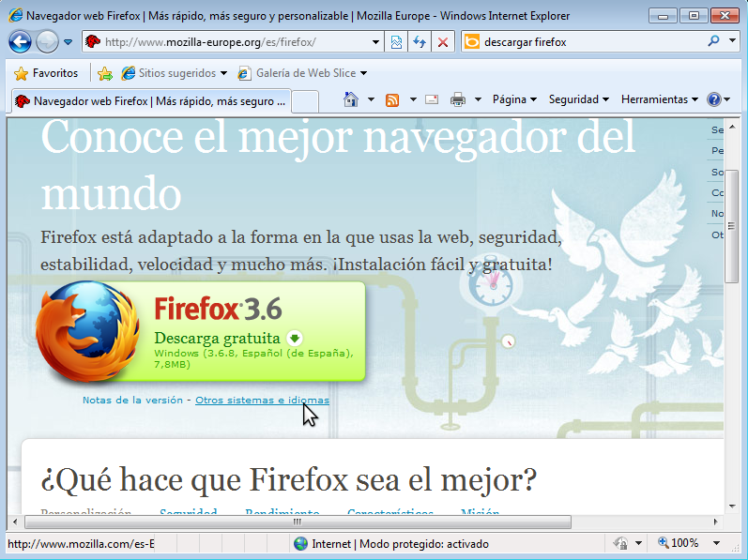Viewport: 748px width, 560px height.
Task: Expand the Print options dropdown arrow
Action: (478, 99)
